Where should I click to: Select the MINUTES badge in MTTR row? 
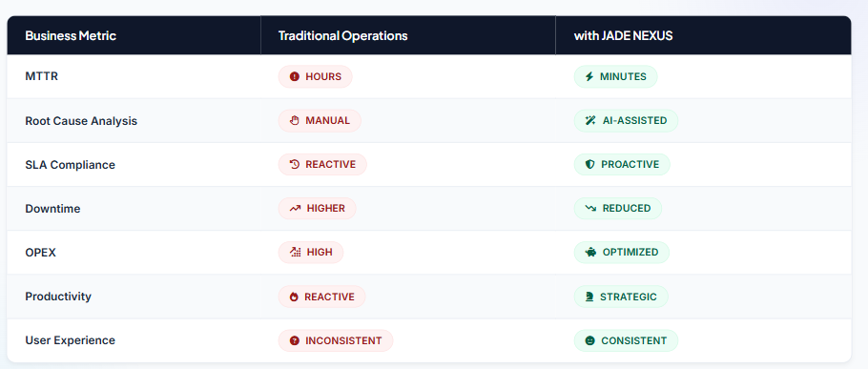(x=615, y=76)
